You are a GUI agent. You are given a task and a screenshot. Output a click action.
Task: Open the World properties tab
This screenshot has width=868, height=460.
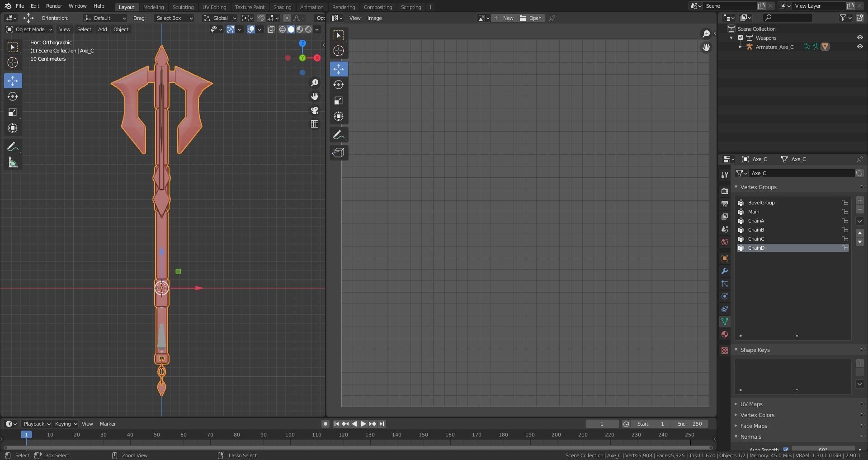tap(725, 242)
